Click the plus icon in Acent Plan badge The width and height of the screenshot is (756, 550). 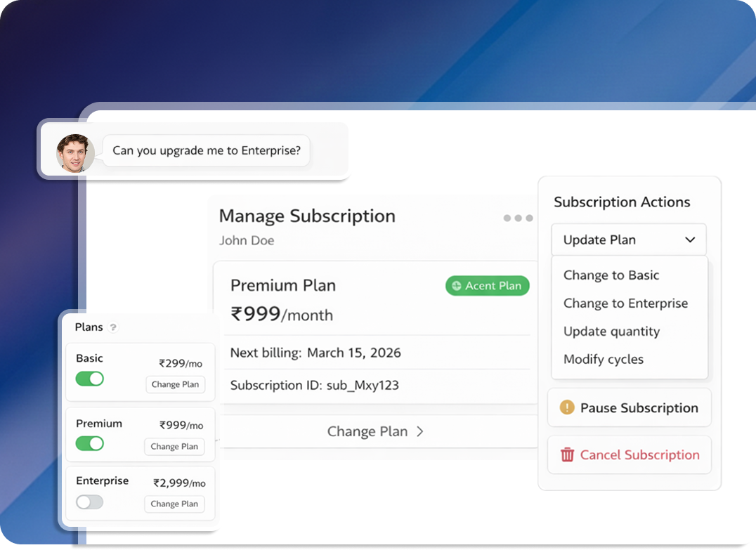pyautogui.click(x=457, y=285)
